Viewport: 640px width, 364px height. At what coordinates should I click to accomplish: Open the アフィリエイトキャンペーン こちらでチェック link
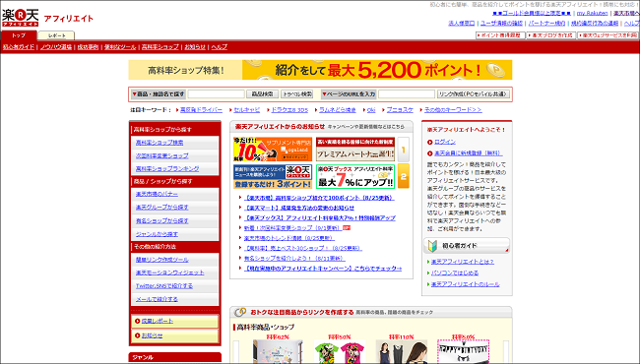pyautogui.click(x=323, y=269)
